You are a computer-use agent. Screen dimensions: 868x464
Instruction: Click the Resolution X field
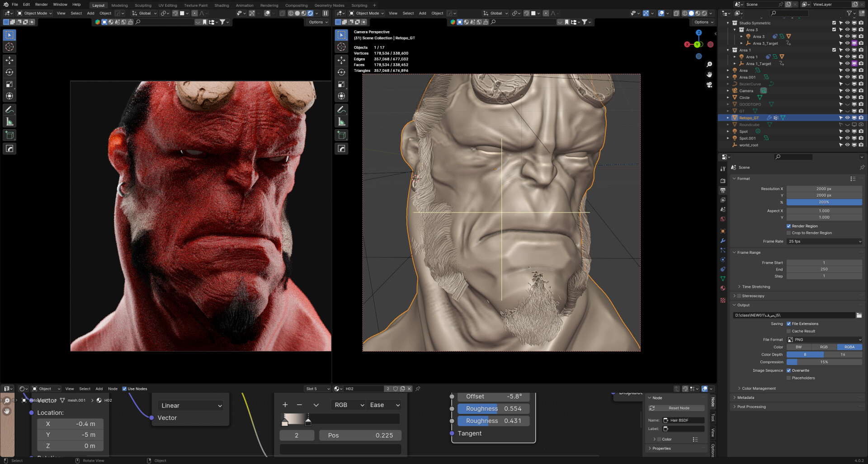(x=824, y=189)
